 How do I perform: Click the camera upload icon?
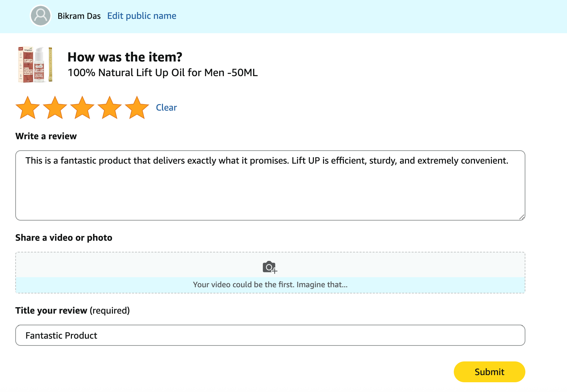(270, 267)
